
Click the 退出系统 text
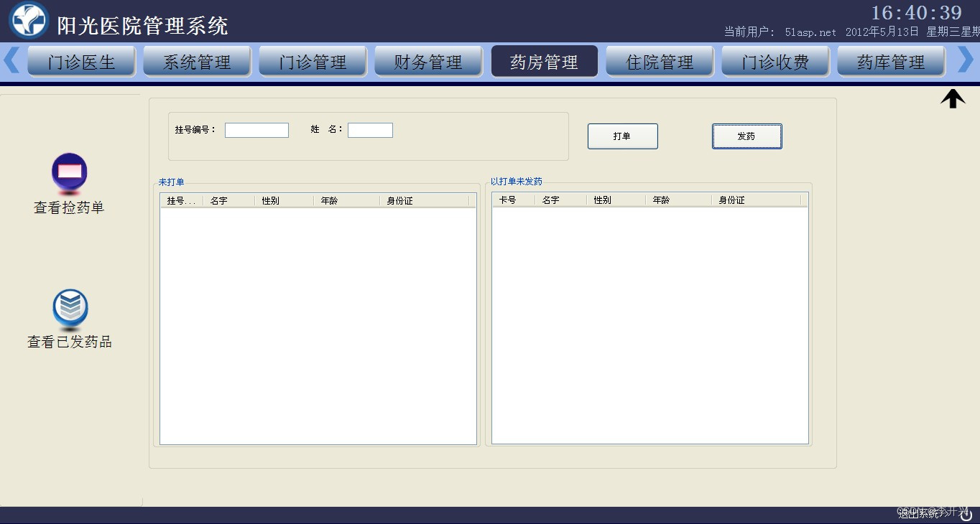(918, 514)
